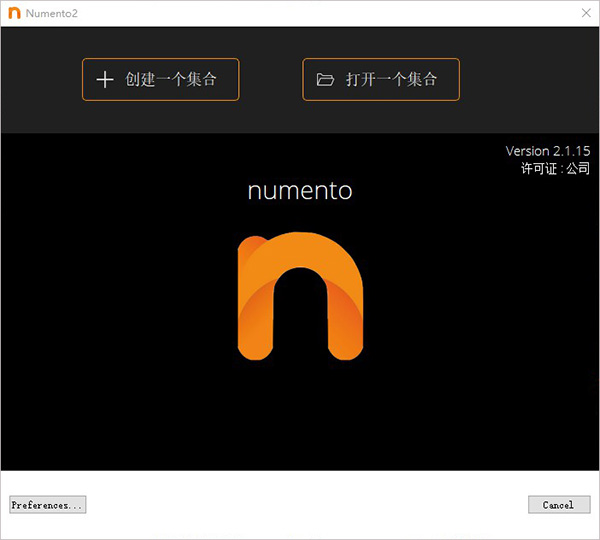
Task: Open the Preferences... dialog
Action: point(47,504)
